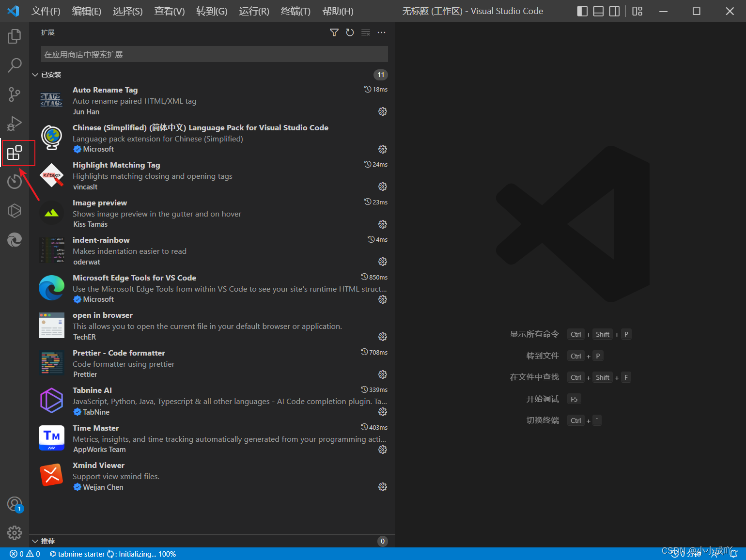Open the Explorer view in activity bar
Image resolution: width=746 pixels, height=560 pixels.
click(15, 36)
